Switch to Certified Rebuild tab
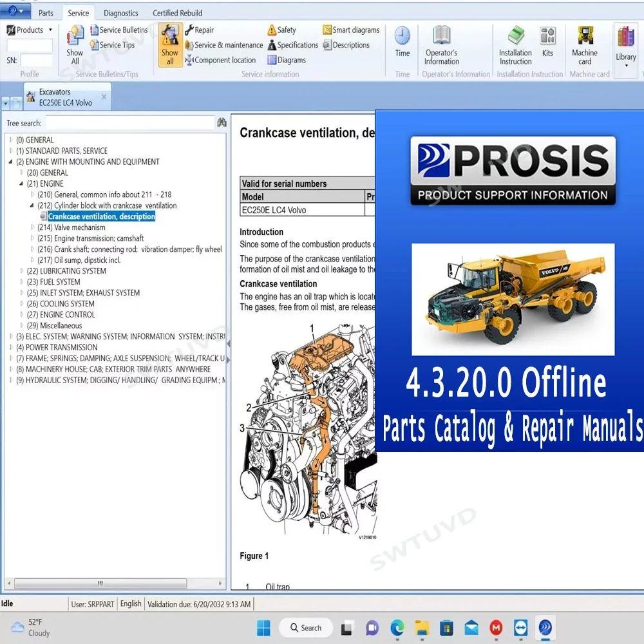 pyautogui.click(x=178, y=13)
